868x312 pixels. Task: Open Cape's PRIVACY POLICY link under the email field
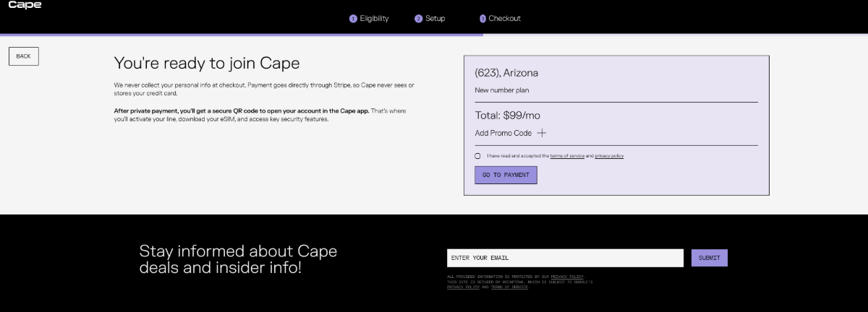(x=567, y=277)
